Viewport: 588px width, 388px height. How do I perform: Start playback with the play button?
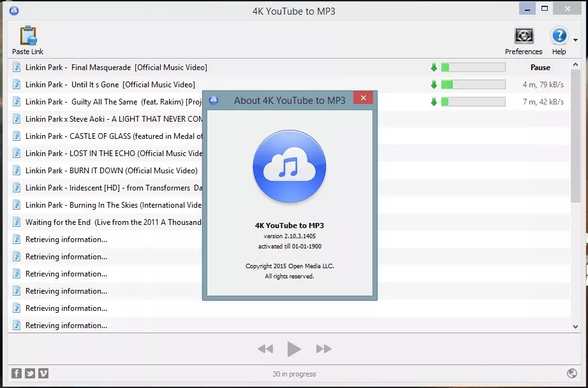click(x=293, y=349)
